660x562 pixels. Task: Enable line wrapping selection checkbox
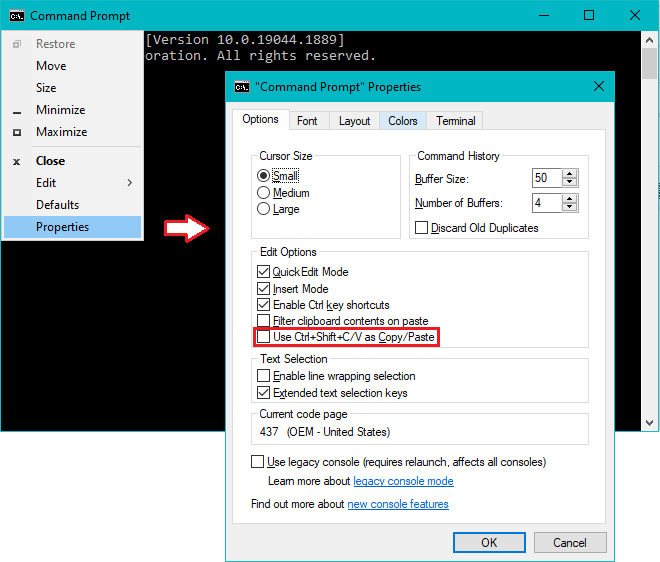click(263, 376)
